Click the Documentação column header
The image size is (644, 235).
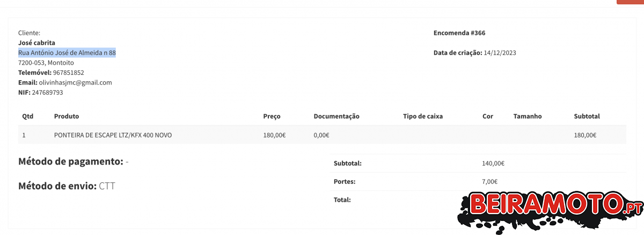click(x=336, y=116)
